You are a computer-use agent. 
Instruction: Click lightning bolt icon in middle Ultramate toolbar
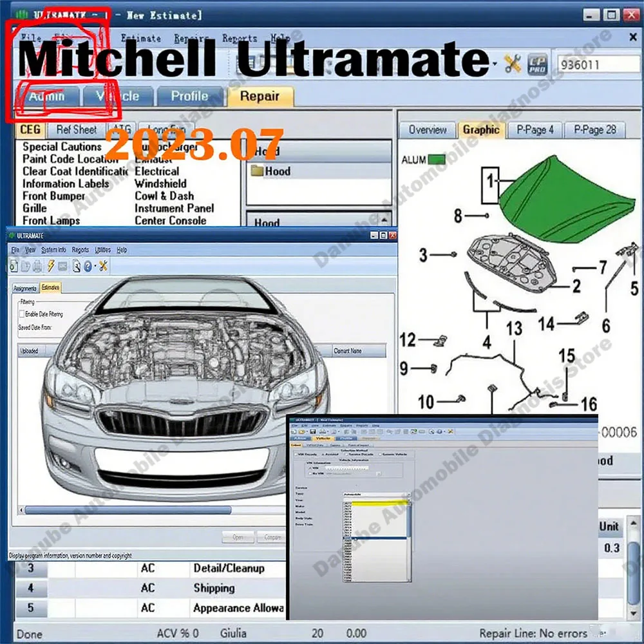(50, 266)
